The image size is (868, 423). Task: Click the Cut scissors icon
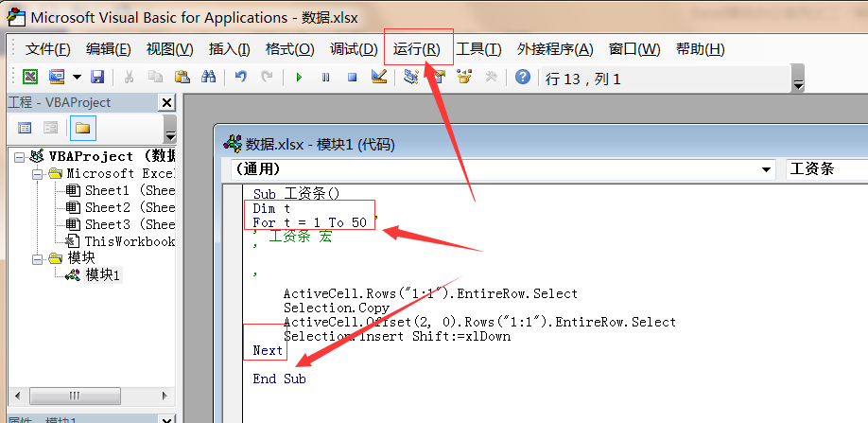point(129,77)
